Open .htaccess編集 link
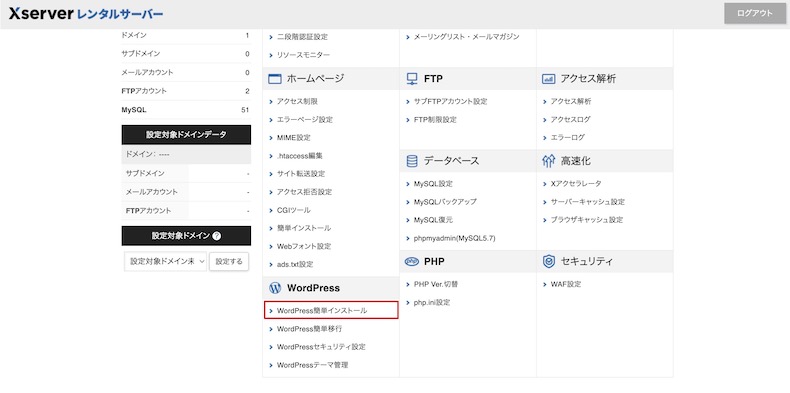 (299, 156)
